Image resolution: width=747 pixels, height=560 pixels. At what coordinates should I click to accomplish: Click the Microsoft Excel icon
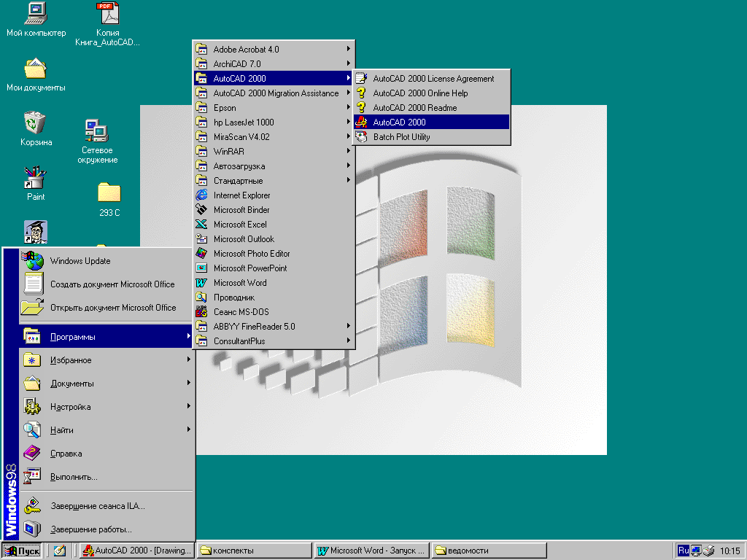pos(201,225)
